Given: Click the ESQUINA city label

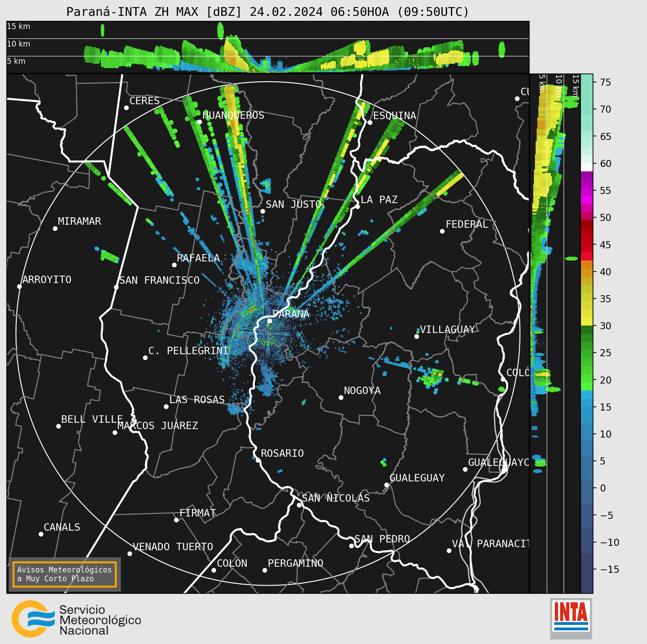Looking at the screenshot, I should click(x=395, y=116).
